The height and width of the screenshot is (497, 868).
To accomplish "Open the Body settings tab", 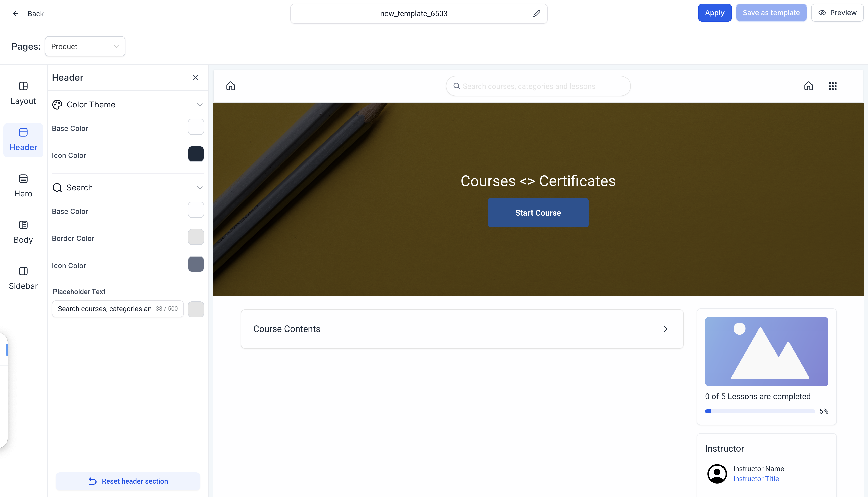I will [23, 232].
